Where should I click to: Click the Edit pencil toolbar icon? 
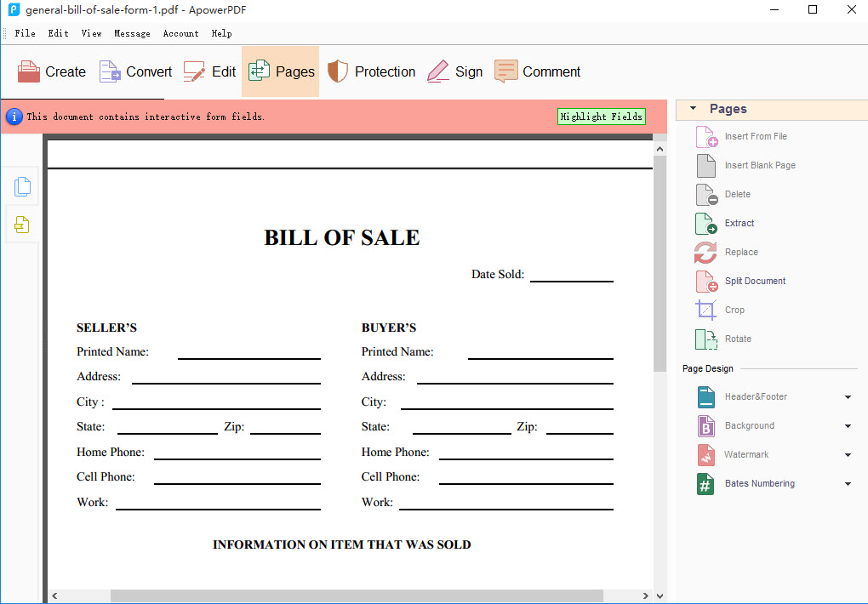point(194,71)
